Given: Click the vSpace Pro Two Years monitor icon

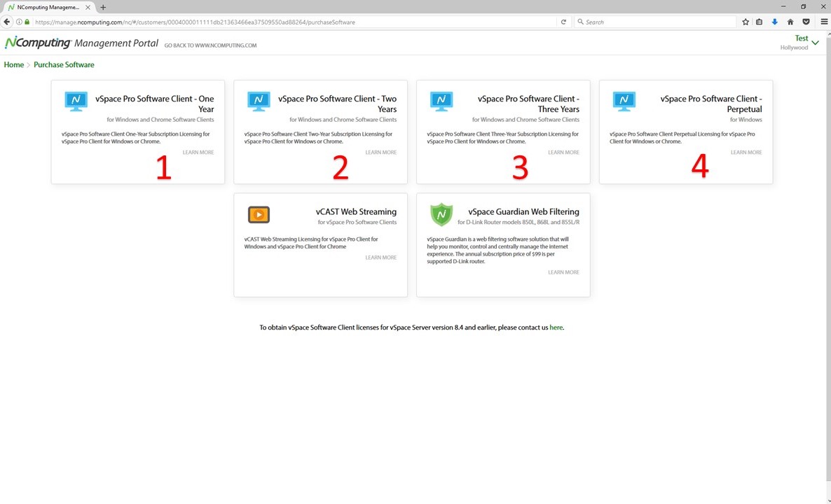Looking at the screenshot, I should tap(259, 101).
